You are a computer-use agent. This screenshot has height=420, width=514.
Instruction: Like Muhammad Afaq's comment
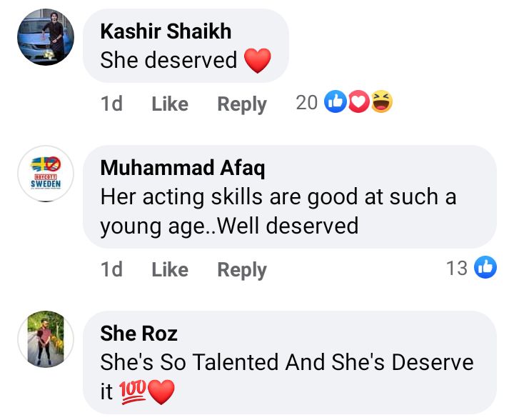(170, 269)
